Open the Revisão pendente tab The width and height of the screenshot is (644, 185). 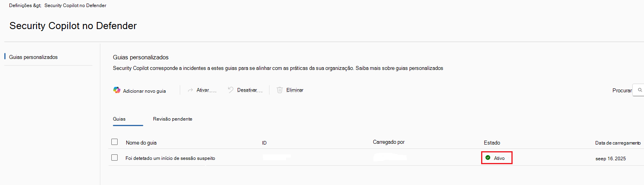(x=173, y=119)
